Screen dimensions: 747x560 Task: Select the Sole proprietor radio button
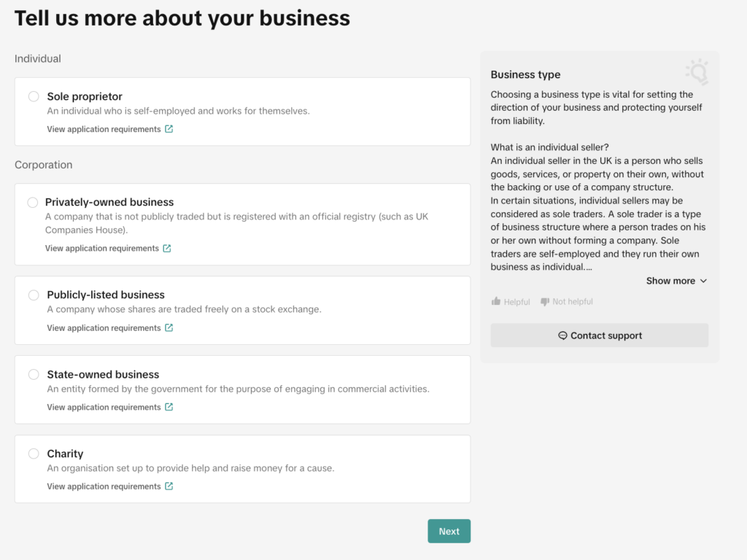point(34,96)
